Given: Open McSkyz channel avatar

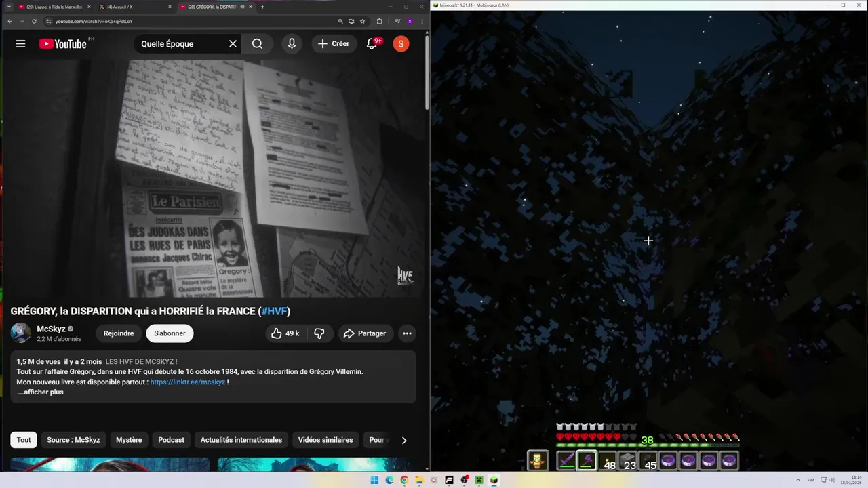Looking at the screenshot, I should pyautogui.click(x=20, y=333).
